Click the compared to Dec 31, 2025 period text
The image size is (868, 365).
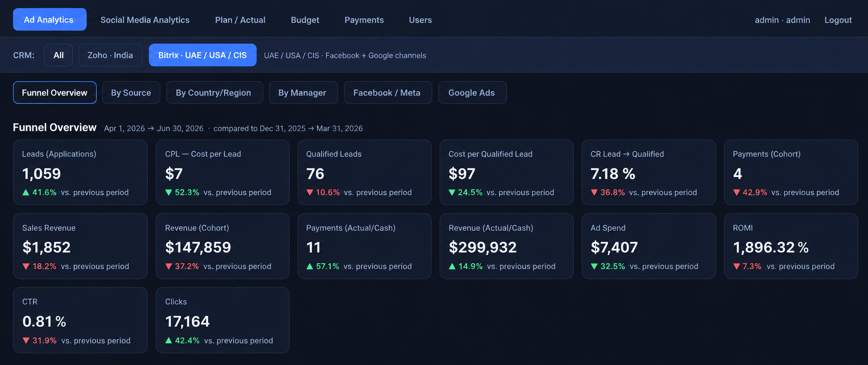pos(288,128)
